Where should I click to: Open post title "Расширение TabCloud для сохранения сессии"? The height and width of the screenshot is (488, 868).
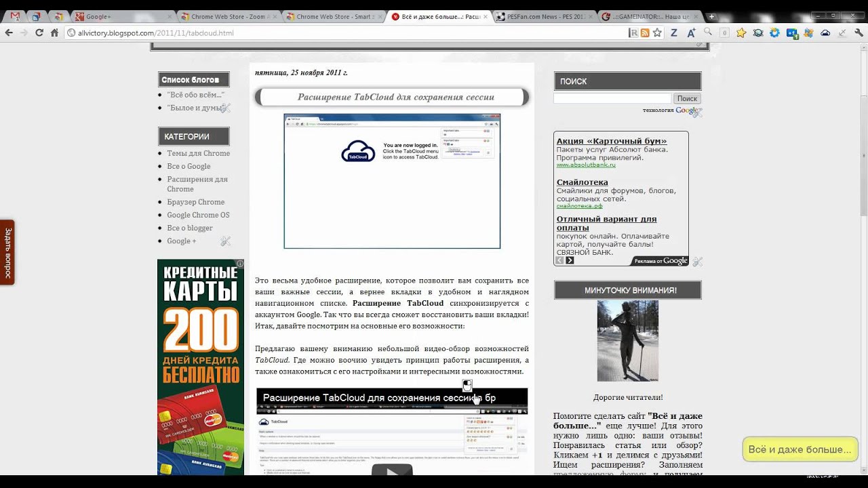tap(396, 97)
